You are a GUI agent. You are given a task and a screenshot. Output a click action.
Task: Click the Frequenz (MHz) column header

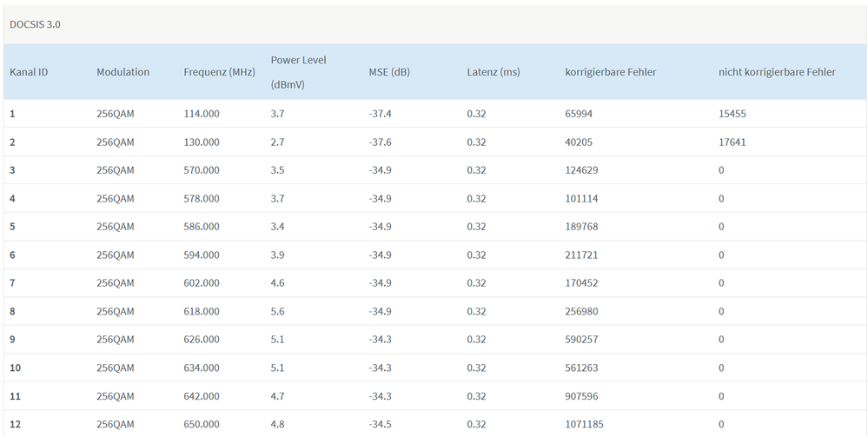point(219,72)
